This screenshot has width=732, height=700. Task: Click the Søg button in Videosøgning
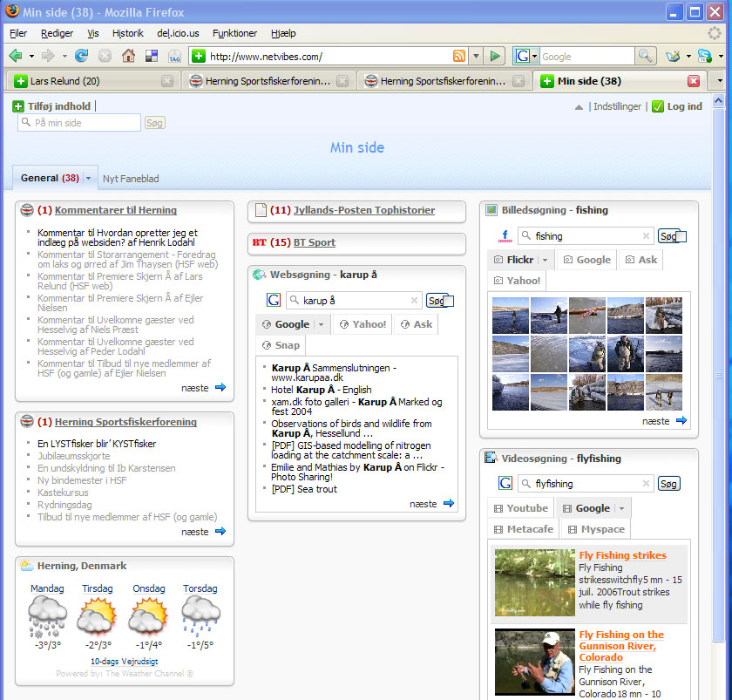click(668, 484)
